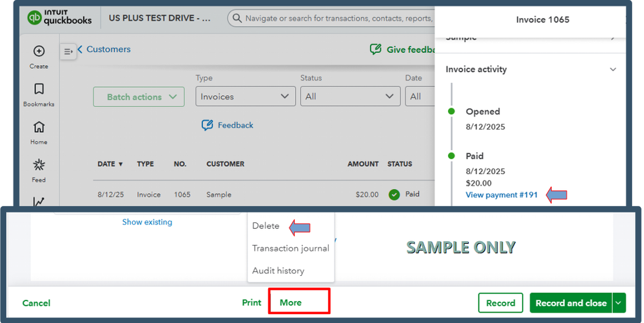Click the Feedback link
Image resolution: width=644 pixels, height=323 pixels.
click(235, 125)
